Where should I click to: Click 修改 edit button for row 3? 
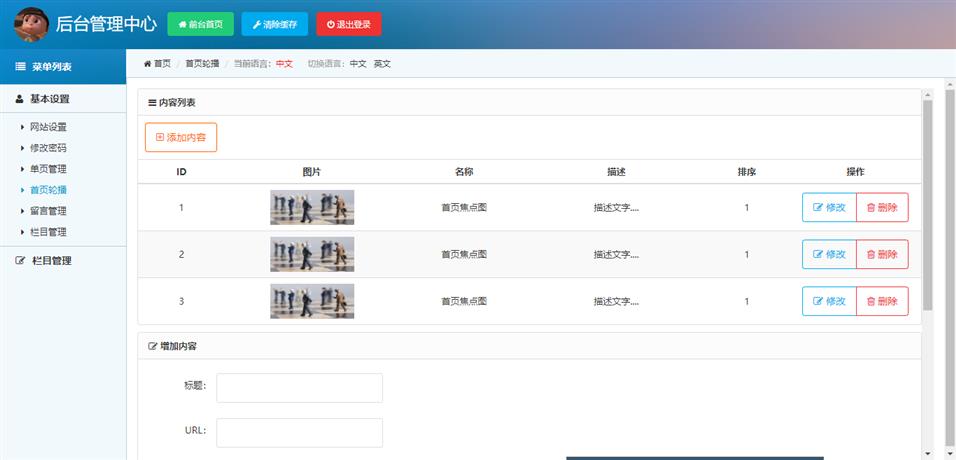click(829, 301)
